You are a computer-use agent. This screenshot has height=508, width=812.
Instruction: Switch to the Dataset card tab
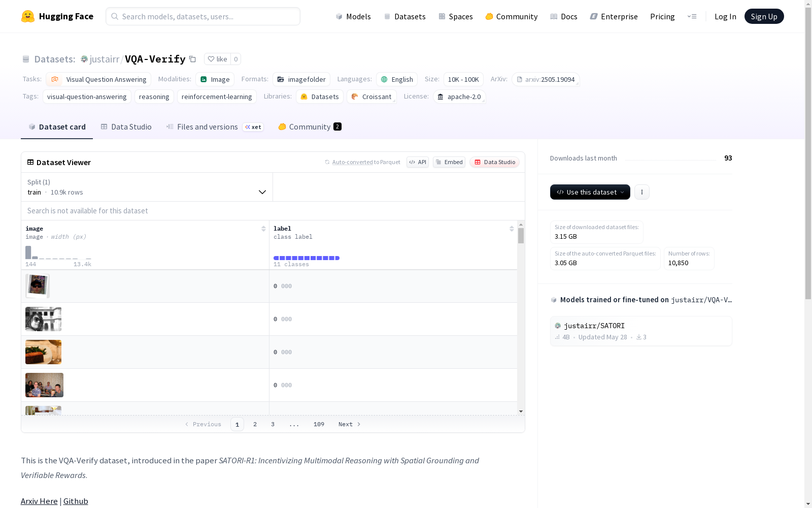[x=57, y=127]
